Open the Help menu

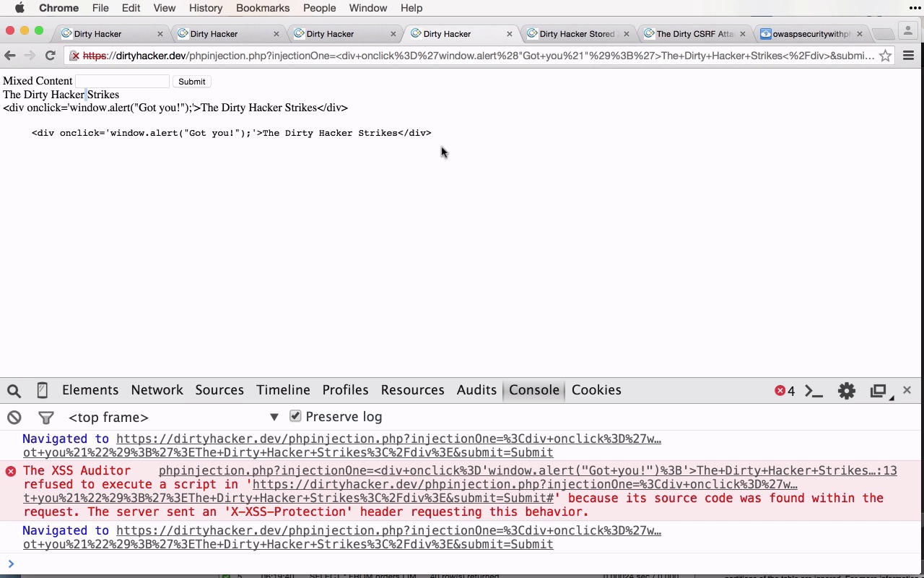[x=411, y=8]
